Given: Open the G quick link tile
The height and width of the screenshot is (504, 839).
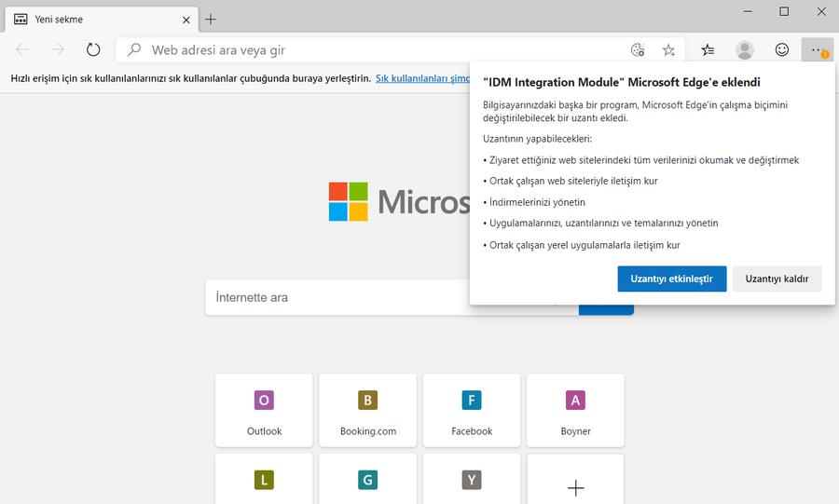Looking at the screenshot, I should coord(367,480).
